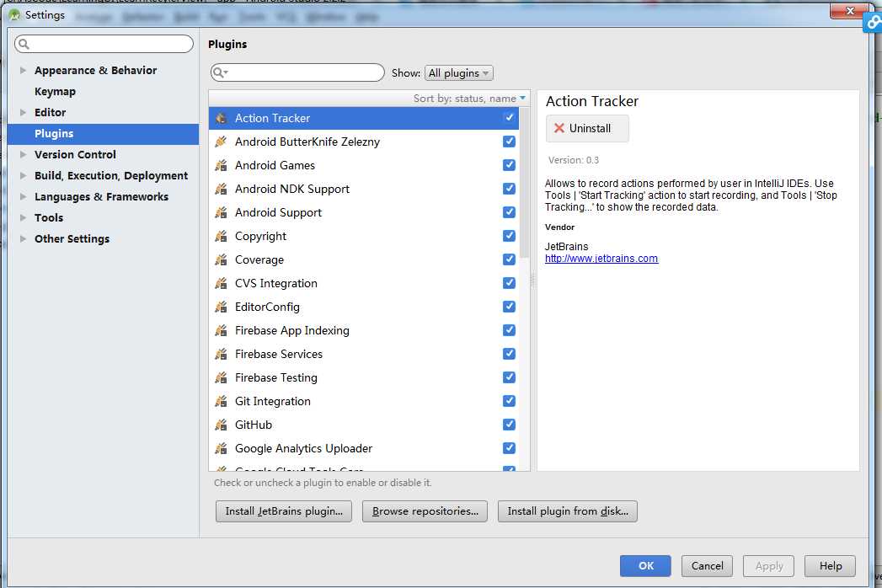Viewport: 882px width, 588px height.
Task: Select Keymap in settings tree
Action: point(55,92)
